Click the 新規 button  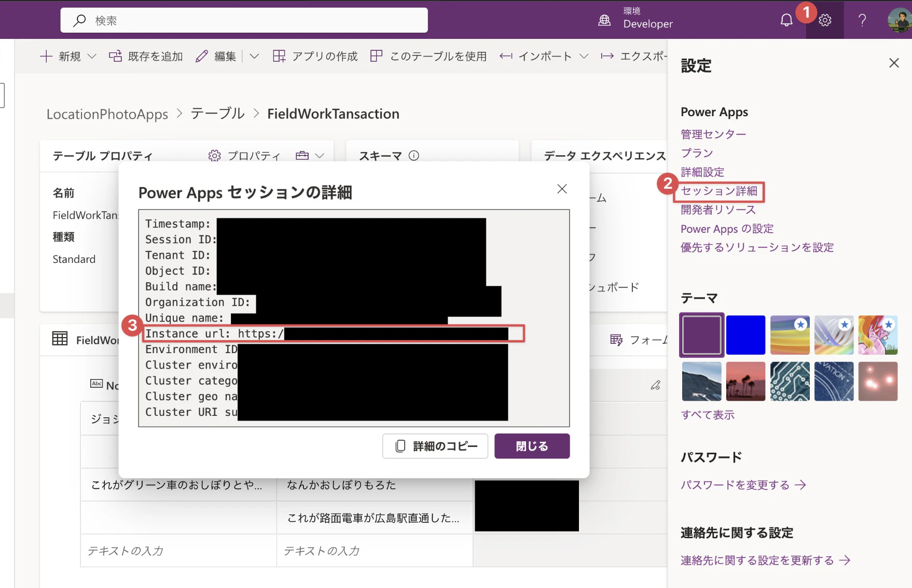tap(60, 56)
